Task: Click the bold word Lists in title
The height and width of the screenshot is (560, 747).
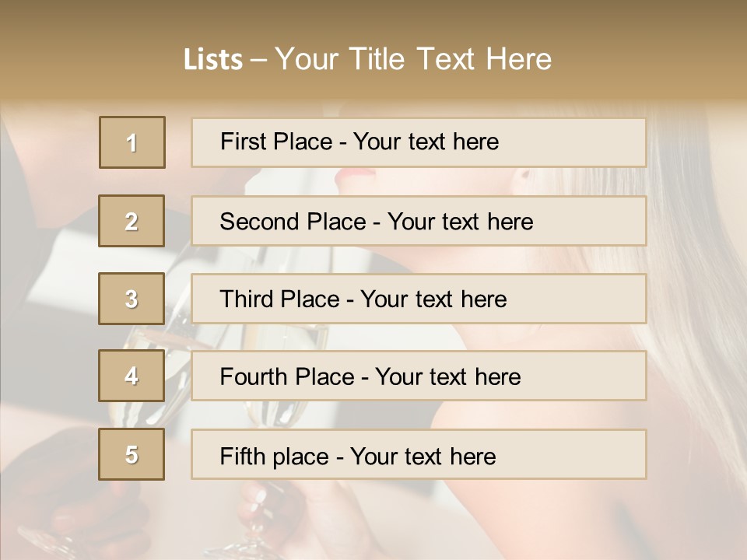Action: [x=213, y=60]
